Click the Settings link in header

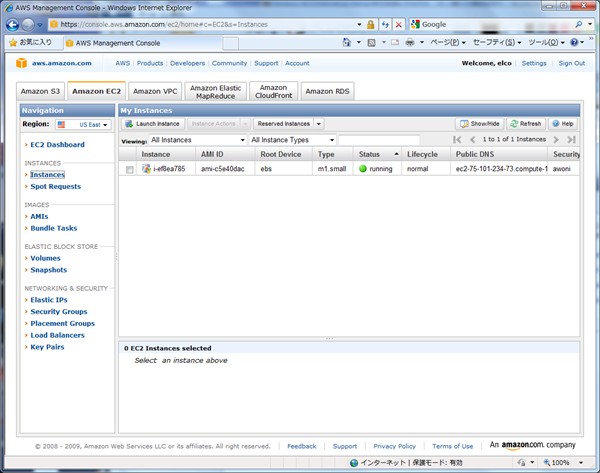(534, 64)
